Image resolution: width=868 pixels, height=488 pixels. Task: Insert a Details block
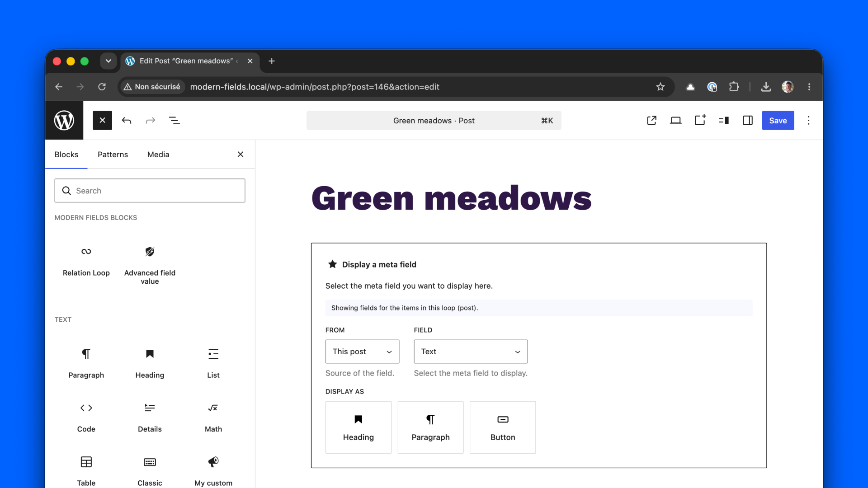[150, 418]
